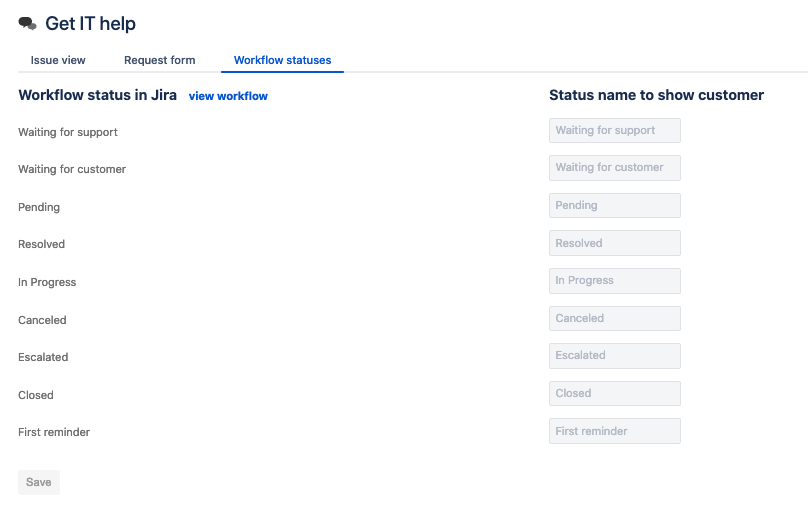Select the Workflow statuses tab
Screen dimensions: 808x522
(x=282, y=60)
